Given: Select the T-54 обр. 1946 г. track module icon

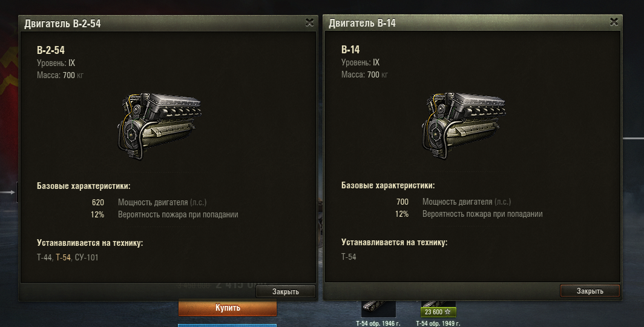Looking at the screenshot, I should (x=378, y=309).
